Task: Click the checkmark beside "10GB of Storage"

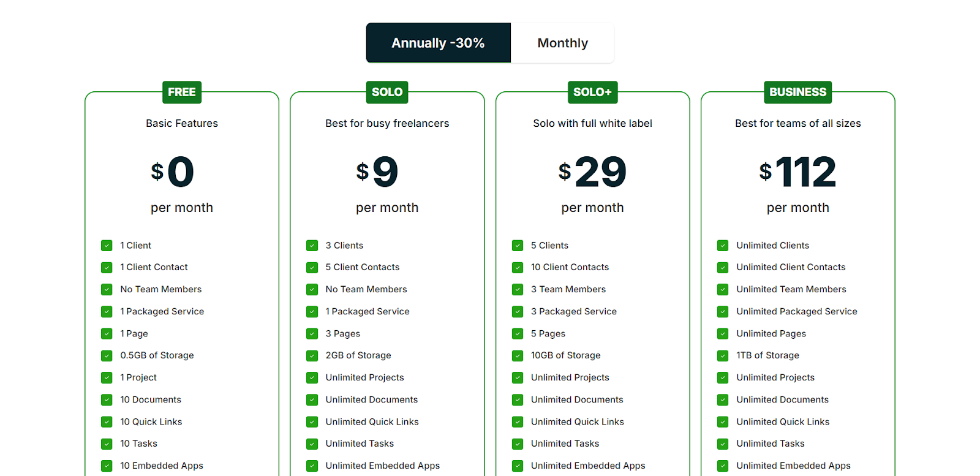Action: 517,355
